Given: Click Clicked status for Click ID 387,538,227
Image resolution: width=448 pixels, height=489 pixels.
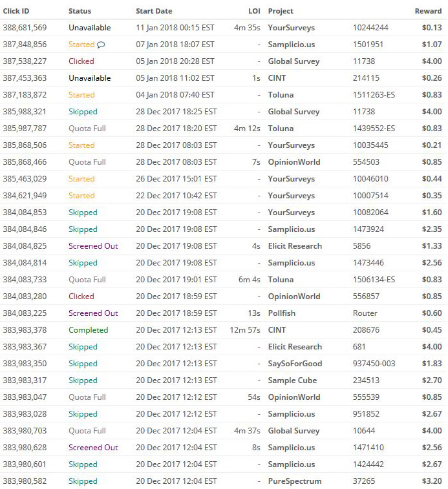Looking at the screenshot, I should 81,61.
